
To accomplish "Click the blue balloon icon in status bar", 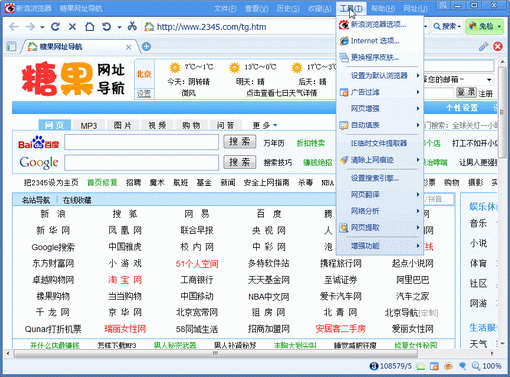I will 462,366.
